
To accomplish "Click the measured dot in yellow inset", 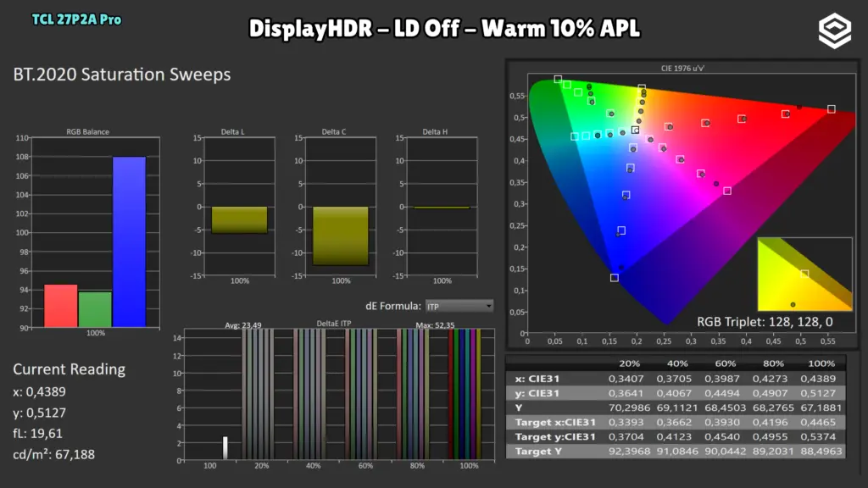I will pos(793,305).
